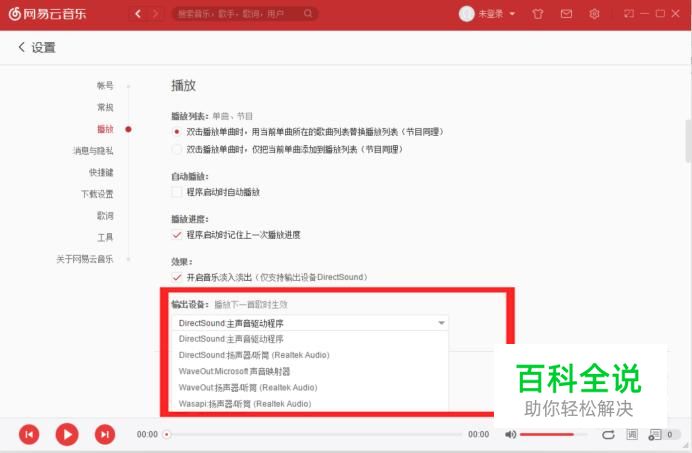Collapse the output device combo box arrow
The height and width of the screenshot is (453, 692).
441,323
